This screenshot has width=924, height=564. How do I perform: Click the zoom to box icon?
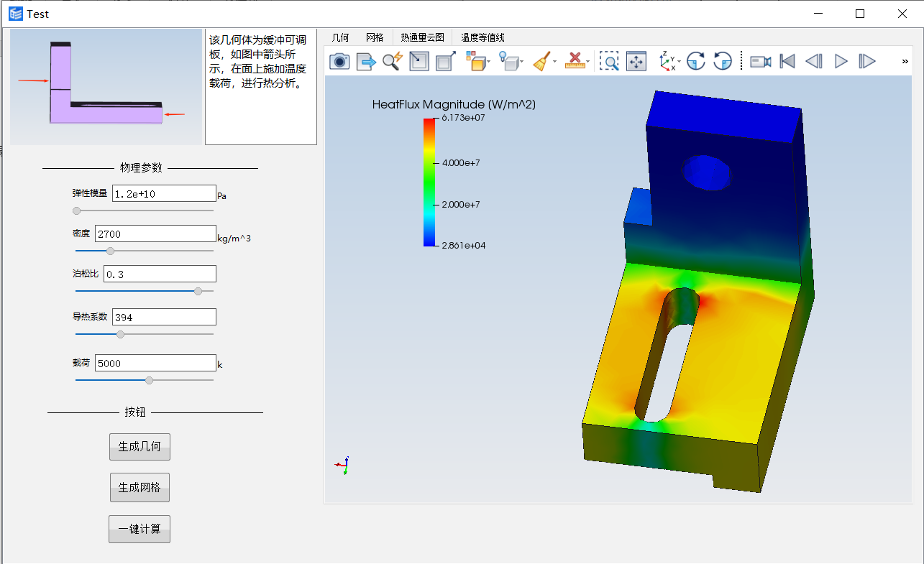609,61
